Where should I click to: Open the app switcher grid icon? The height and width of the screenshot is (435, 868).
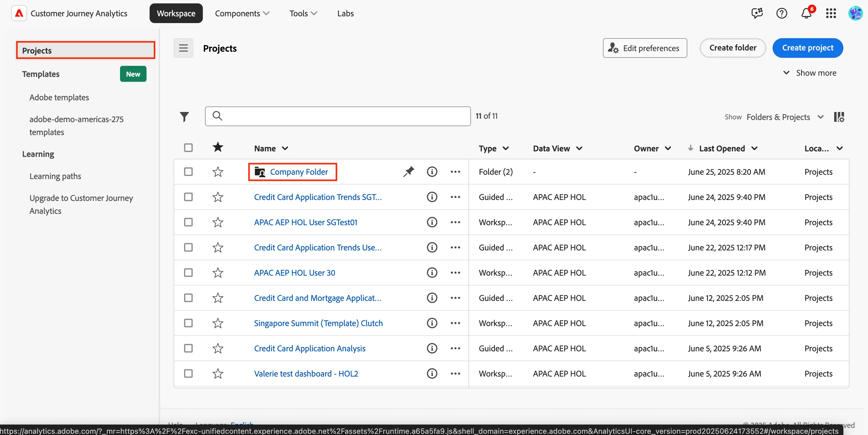click(x=831, y=14)
